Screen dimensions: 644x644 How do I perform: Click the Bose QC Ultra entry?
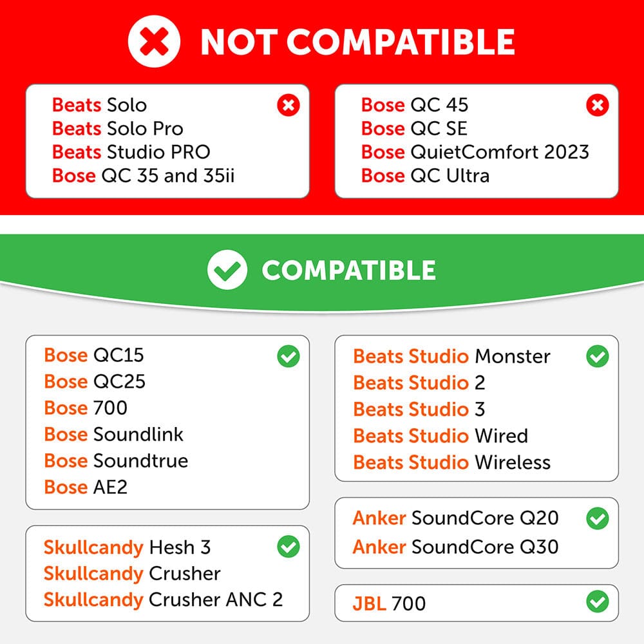point(425,176)
